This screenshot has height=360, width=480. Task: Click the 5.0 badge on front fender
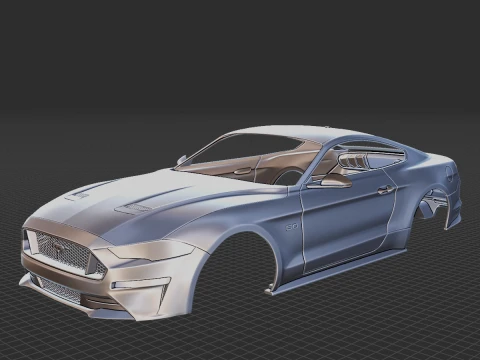point(292,228)
